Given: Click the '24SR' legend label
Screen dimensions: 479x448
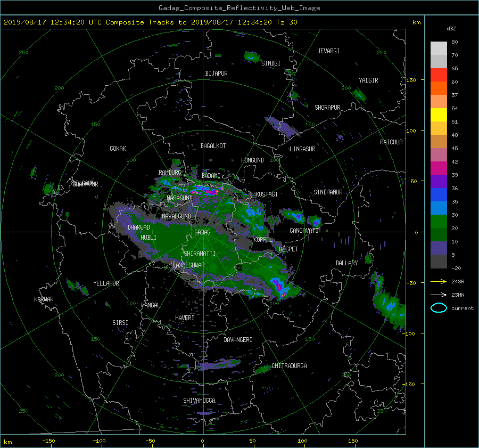Looking at the screenshot, I should [x=458, y=281].
